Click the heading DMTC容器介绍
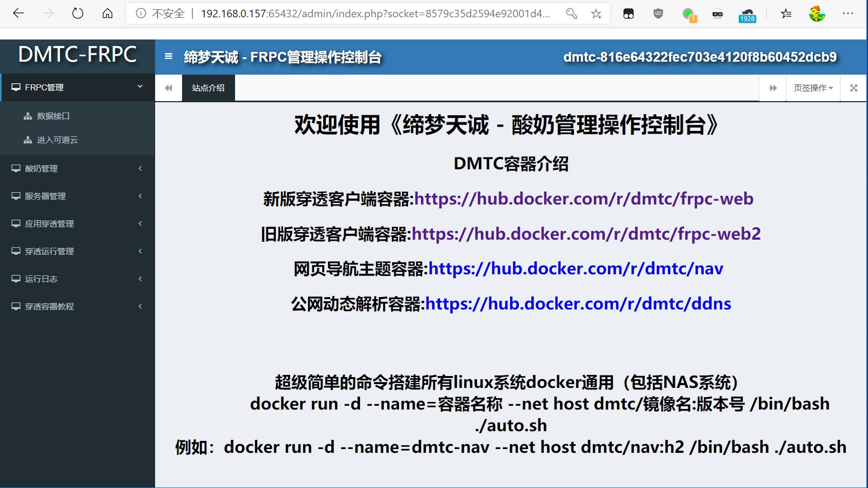Viewport: 868px width, 488px height. pyautogui.click(x=511, y=163)
